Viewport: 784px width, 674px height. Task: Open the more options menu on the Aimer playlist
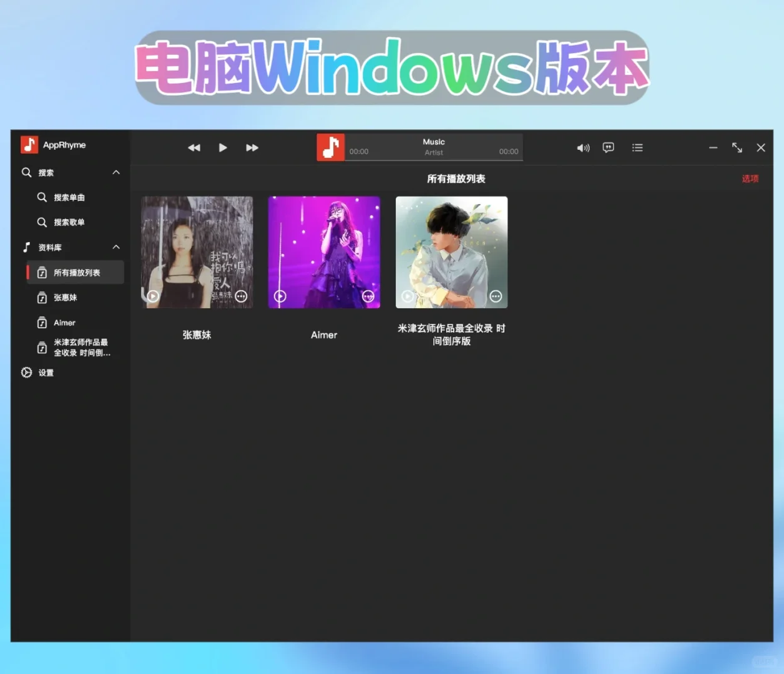coord(368,296)
